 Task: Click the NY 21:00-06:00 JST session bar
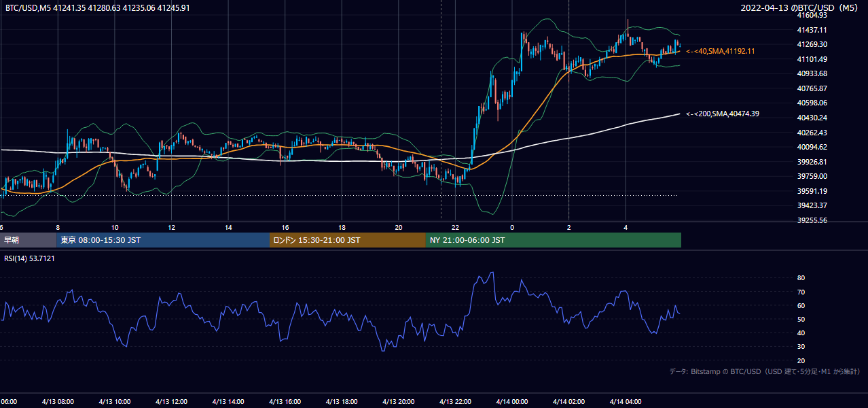click(x=554, y=240)
